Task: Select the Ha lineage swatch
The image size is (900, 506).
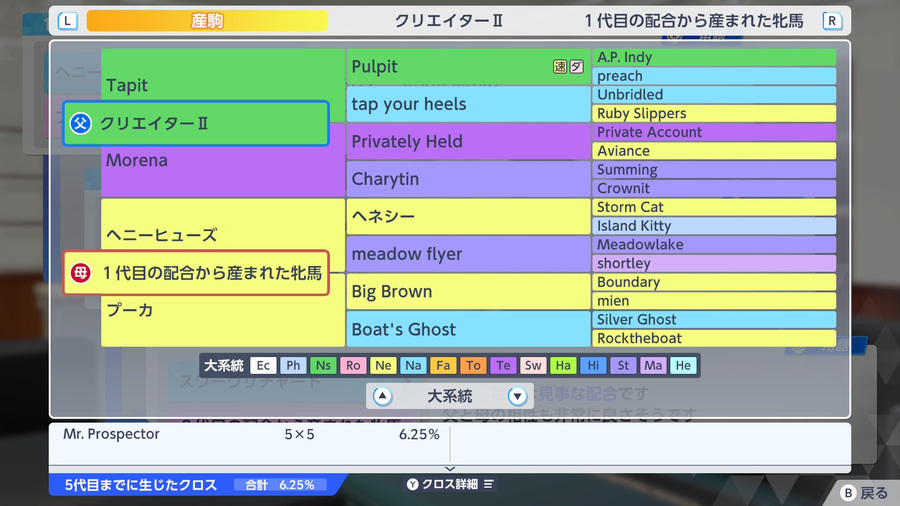Action: [563, 365]
